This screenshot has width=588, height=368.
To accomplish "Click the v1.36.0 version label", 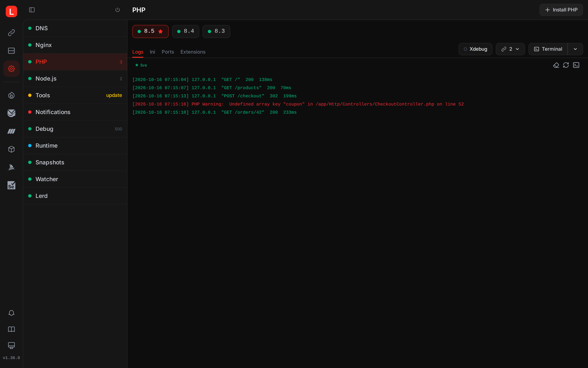I will tap(11, 358).
